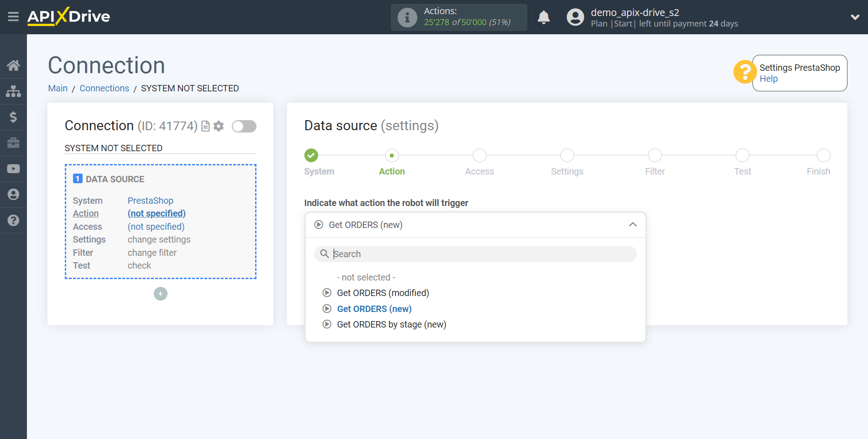
Task: Click the user avatar icon
Action: point(575,17)
